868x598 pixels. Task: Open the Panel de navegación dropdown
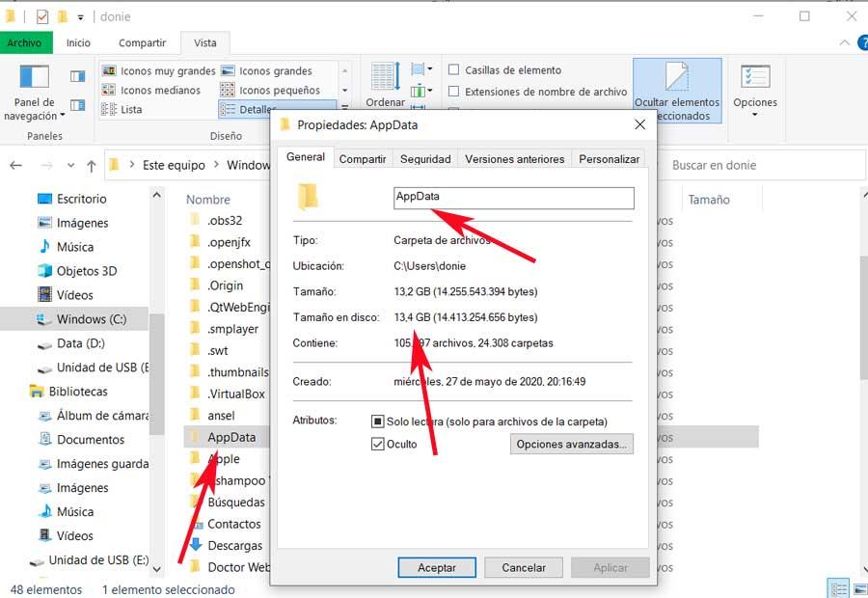(34, 93)
